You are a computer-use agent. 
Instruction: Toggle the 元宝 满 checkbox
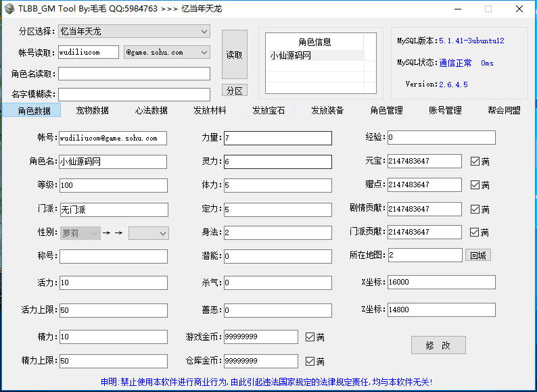pyautogui.click(x=475, y=162)
